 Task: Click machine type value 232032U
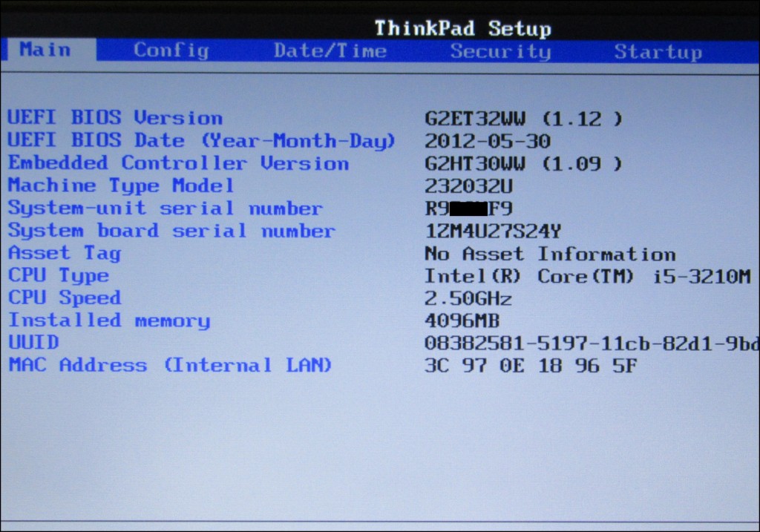[469, 186]
